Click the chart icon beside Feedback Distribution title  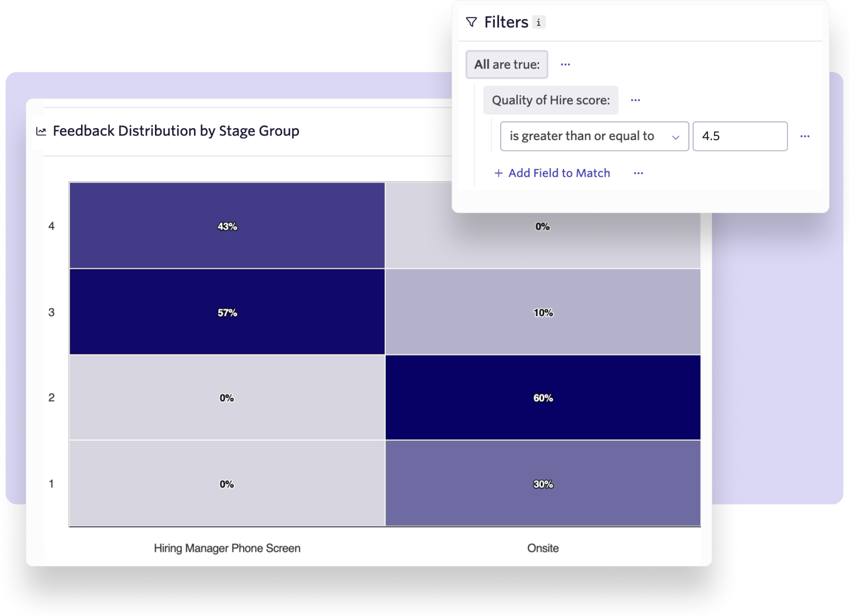pos(41,131)
